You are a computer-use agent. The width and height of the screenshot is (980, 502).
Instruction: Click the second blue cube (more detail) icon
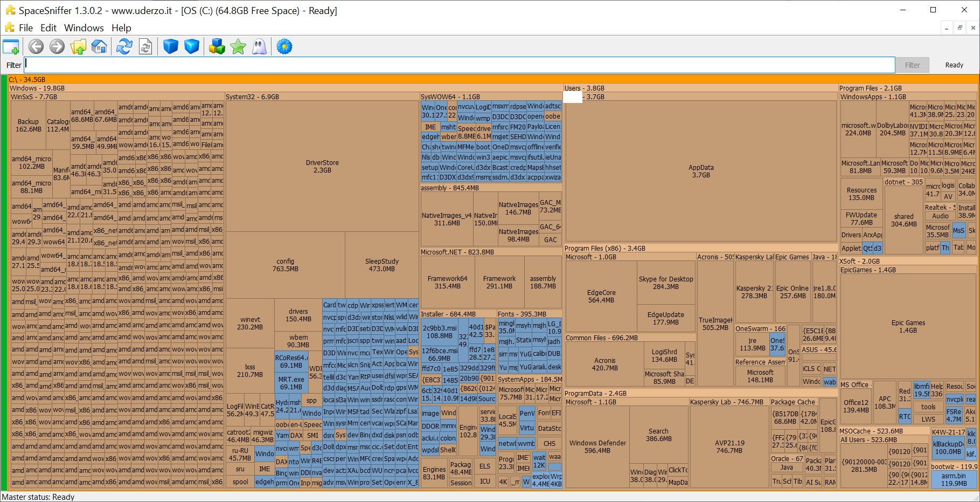pyautogui.click(x=192, y=47)
